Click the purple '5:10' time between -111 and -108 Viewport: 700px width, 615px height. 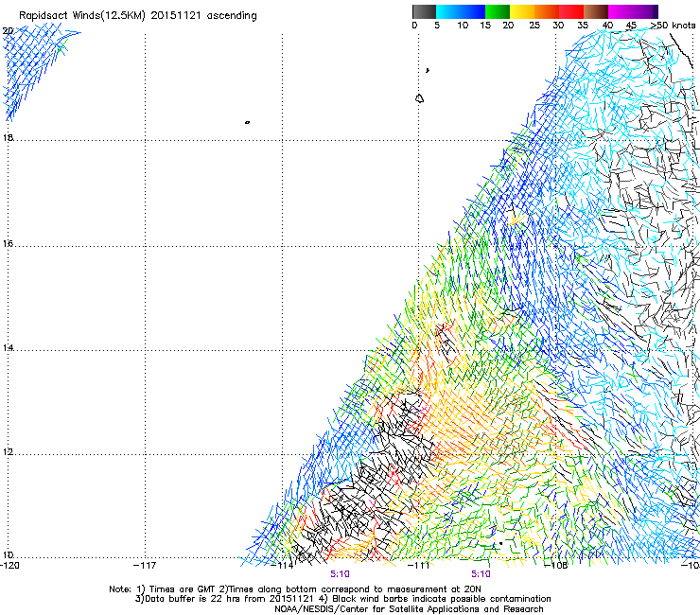pos(481,574)
